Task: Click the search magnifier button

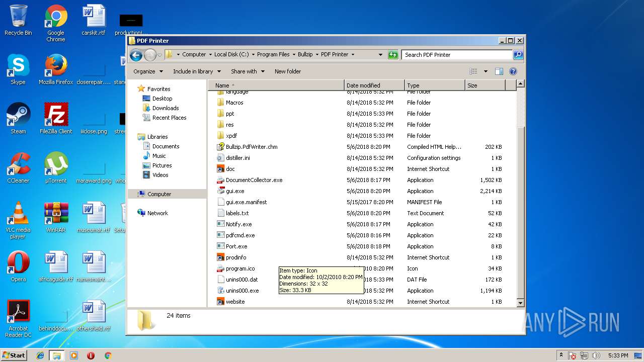Action: point(518,55)
